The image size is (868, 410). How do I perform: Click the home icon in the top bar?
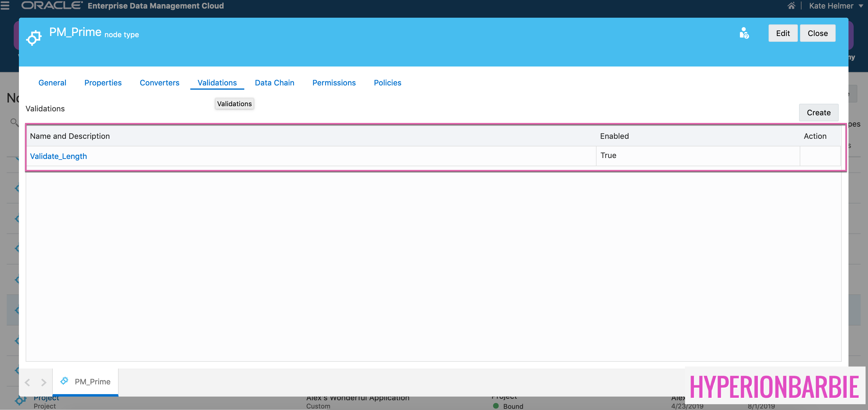tap(791, 5)
